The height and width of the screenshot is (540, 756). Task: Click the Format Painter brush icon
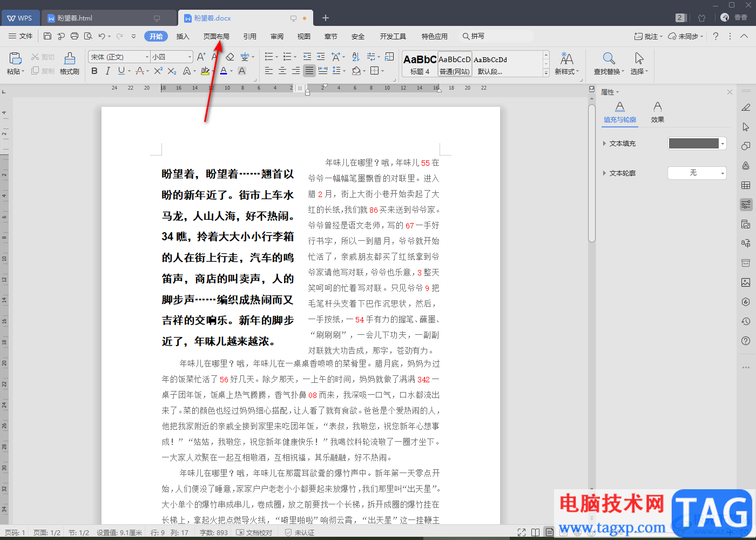click(70, 58)
